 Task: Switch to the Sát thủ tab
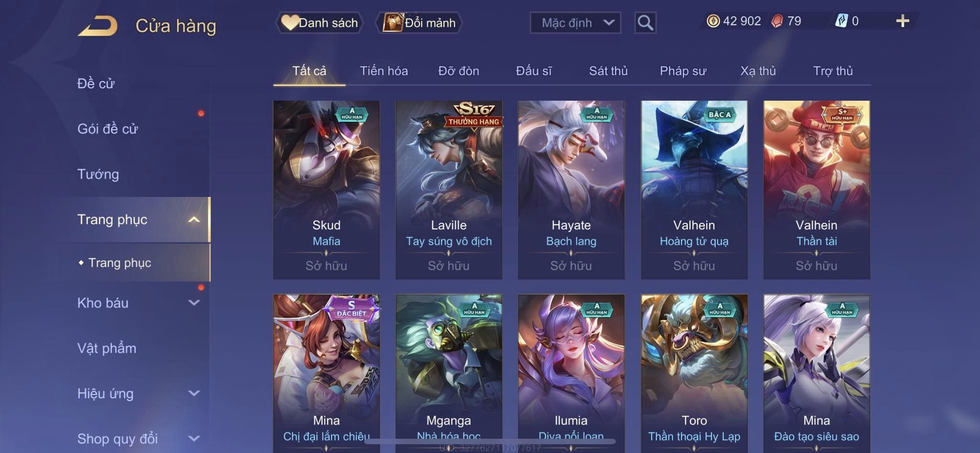(x=608, y=71)
